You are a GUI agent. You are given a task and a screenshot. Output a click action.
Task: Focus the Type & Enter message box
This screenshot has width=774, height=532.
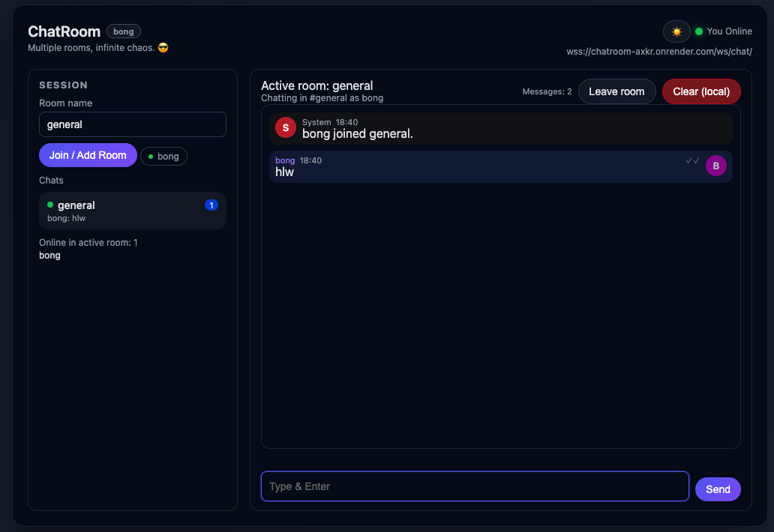click(x=475, y=486)
